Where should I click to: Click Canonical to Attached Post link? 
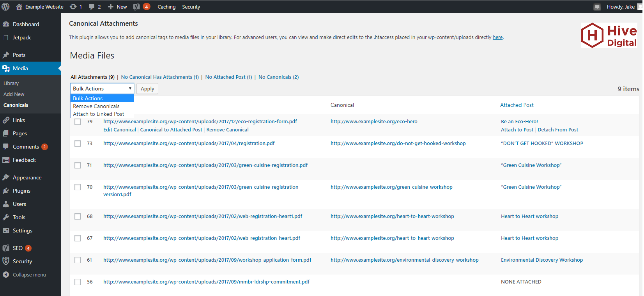coord(171,129)
